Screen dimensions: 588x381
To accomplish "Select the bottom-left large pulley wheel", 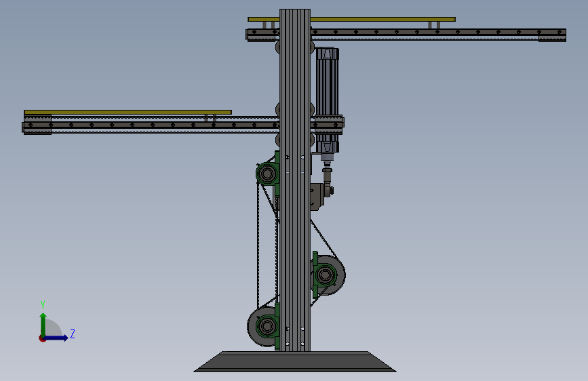I will click(x=262, y=327).
